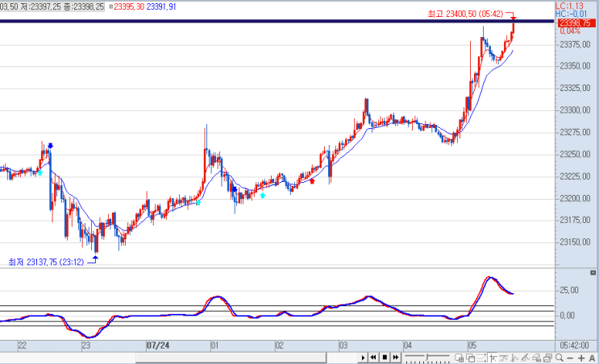The image size is (599, 364).
Task: Click the 23350,00 price axis label
Action: pyautogui.click(x=575, y=66)
